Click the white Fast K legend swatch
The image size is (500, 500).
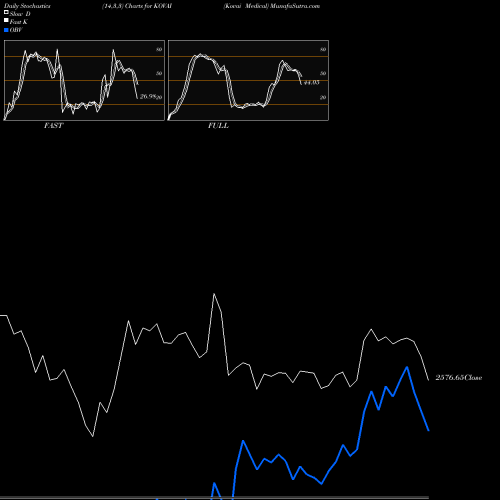(x=6, y=20)
